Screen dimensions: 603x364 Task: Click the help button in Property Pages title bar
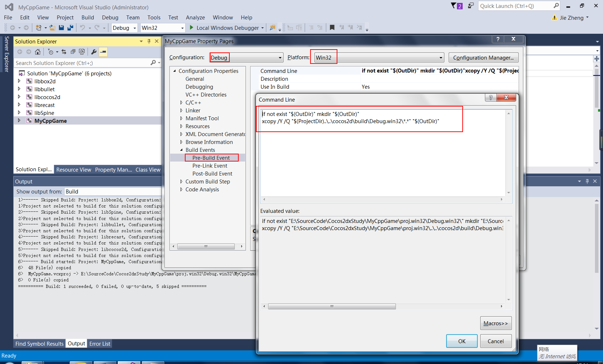pyautogui.click(x=498, y=39)
